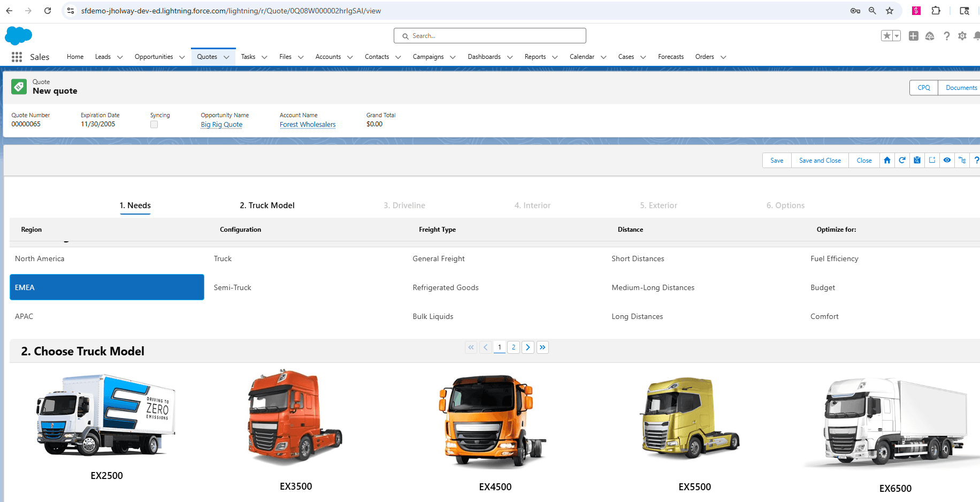Click the Save button
Screen dimensions: 980x502
pos(777,160)
